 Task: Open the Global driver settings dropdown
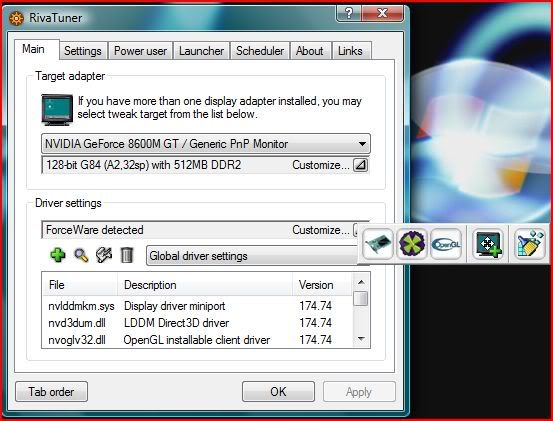[x=253, y=256]
